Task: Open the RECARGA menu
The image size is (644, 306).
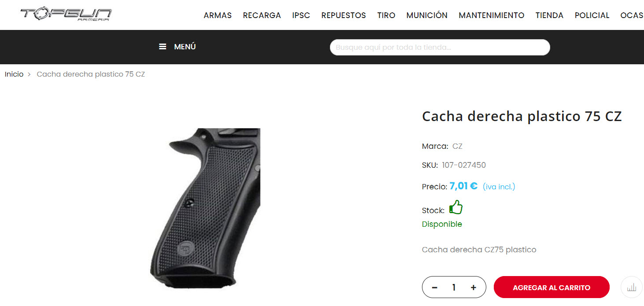Action: click(262, 15)
